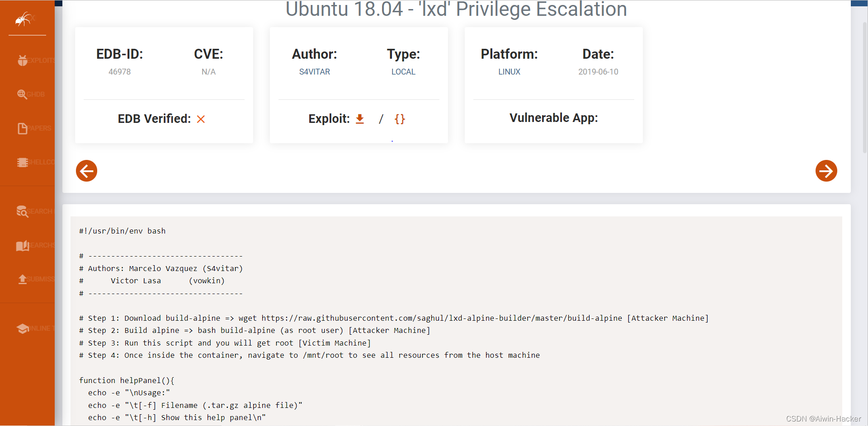Select the EXPLOITS bug icon in sidebar
868x426 pixels.
click(x=22, y=60)
